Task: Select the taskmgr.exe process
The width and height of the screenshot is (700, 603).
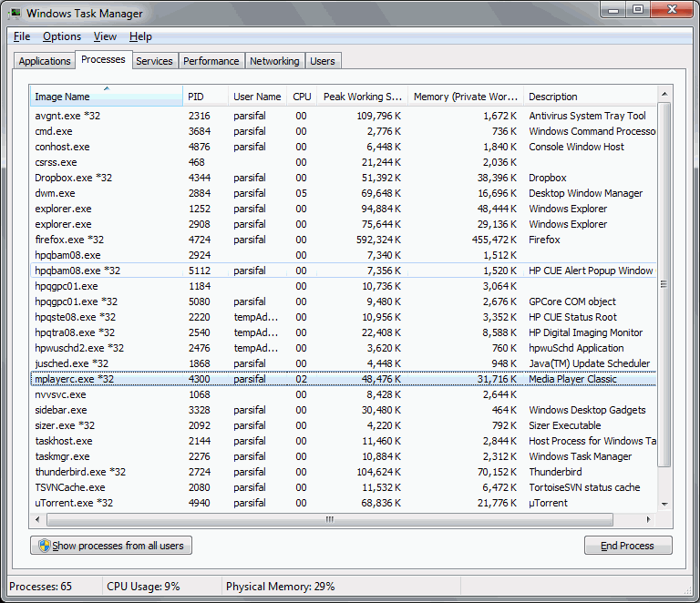Action: coord(344,456)
